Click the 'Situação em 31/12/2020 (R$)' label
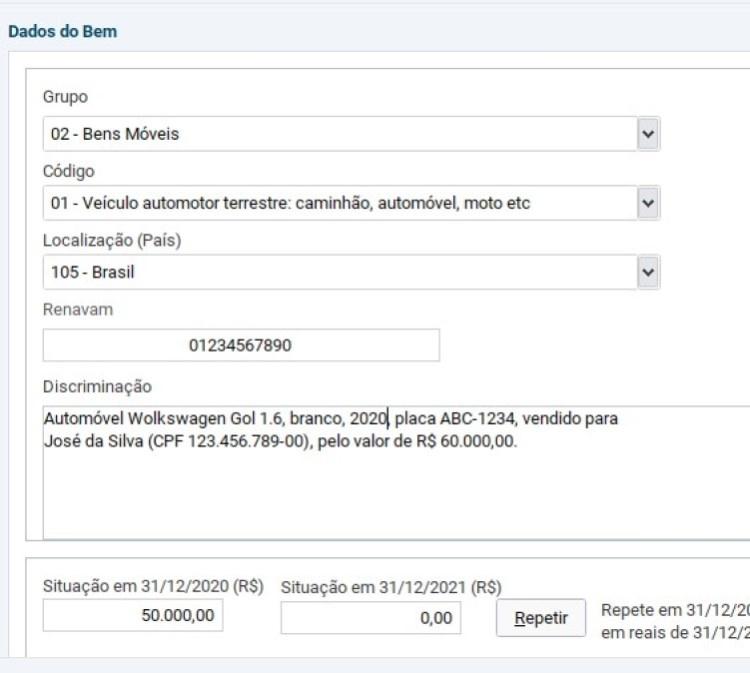 click(153, 587)
